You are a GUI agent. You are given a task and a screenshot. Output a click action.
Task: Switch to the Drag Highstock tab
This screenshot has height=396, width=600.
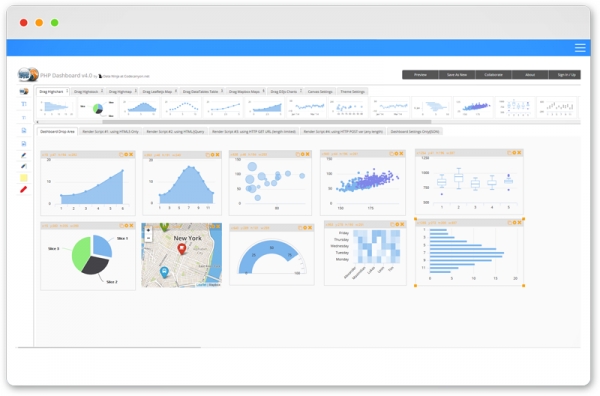tap(88, 91)
